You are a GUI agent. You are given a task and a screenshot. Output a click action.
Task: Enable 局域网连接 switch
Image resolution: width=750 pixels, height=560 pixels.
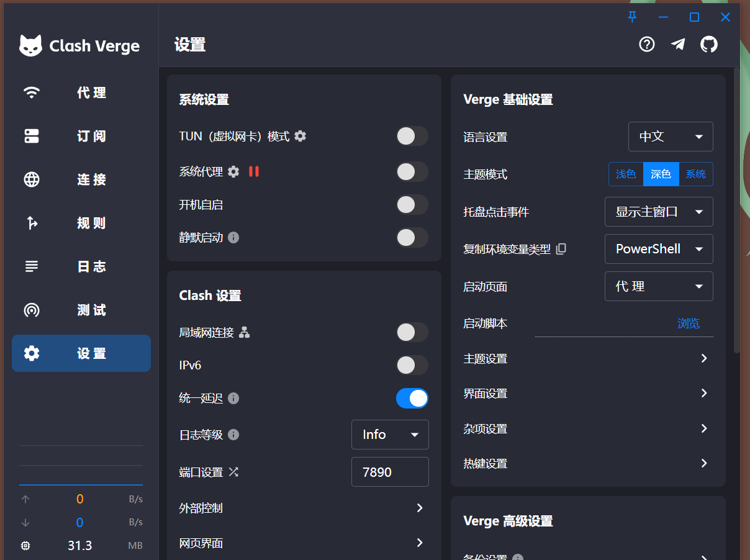pyautogui.click(x=412, y=332)
